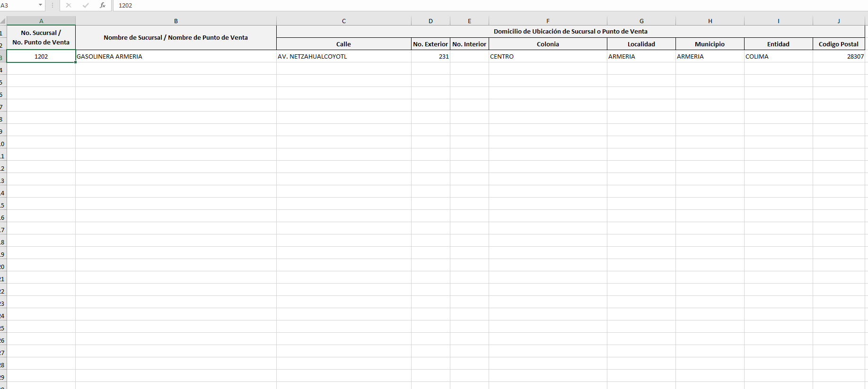This screenshot has height=389, width=868.
Task: Click the merged Domicilio de Ubicación header
Action: click(x=570, y=31)
